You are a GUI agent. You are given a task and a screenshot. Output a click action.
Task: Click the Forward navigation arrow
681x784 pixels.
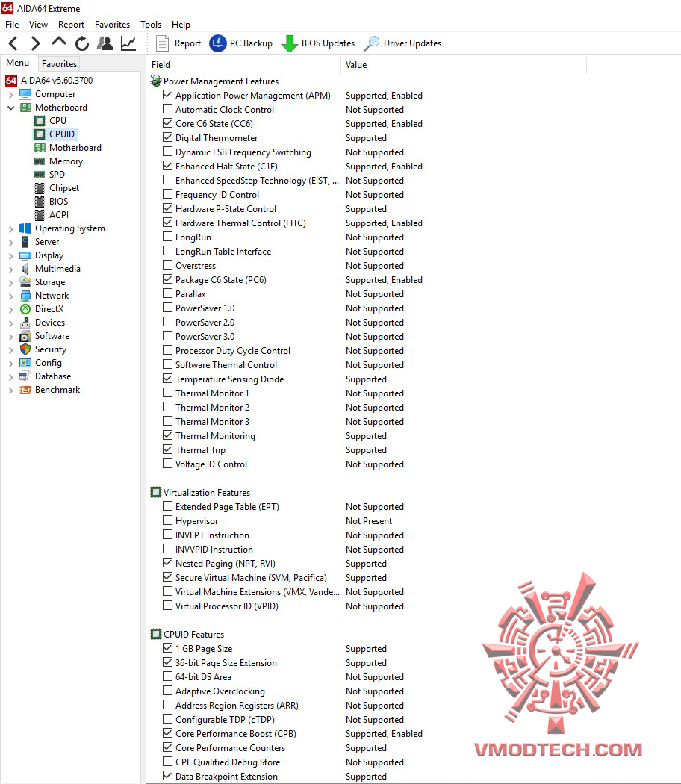(36, 43)
